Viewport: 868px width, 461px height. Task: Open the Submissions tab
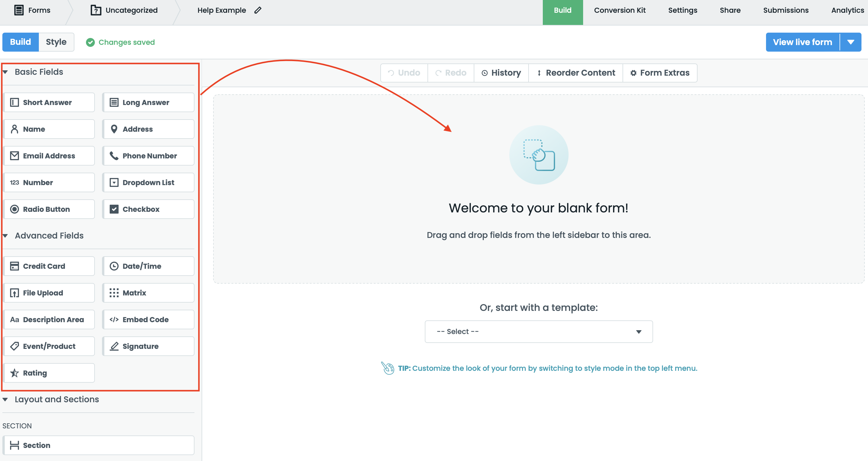tap(786, 10)
